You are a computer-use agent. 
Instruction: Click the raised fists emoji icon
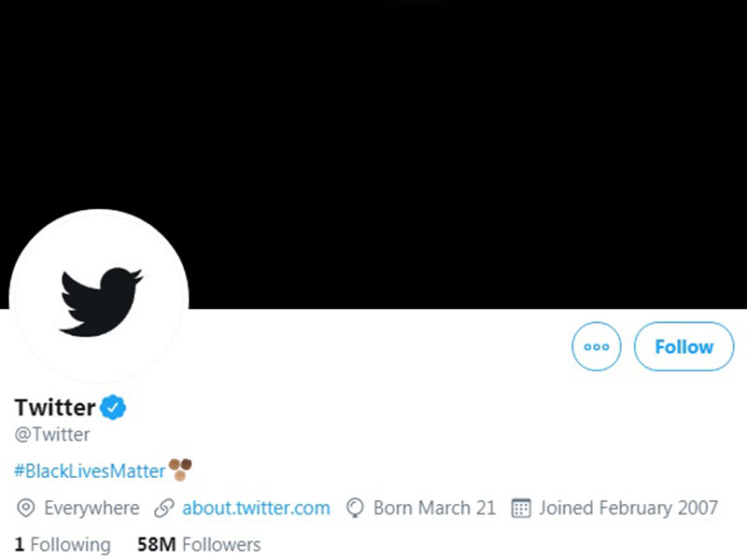[180, 469]
